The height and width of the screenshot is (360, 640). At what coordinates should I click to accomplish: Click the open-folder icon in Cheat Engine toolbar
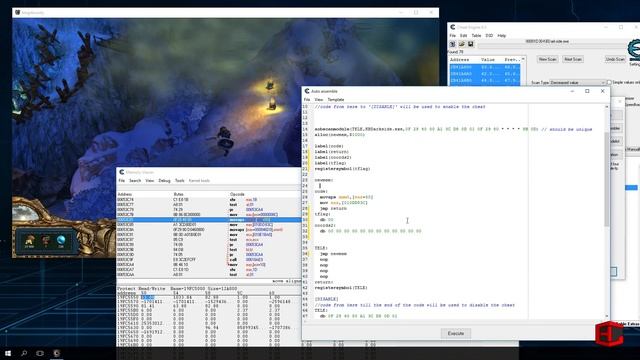tap(462, 44)
